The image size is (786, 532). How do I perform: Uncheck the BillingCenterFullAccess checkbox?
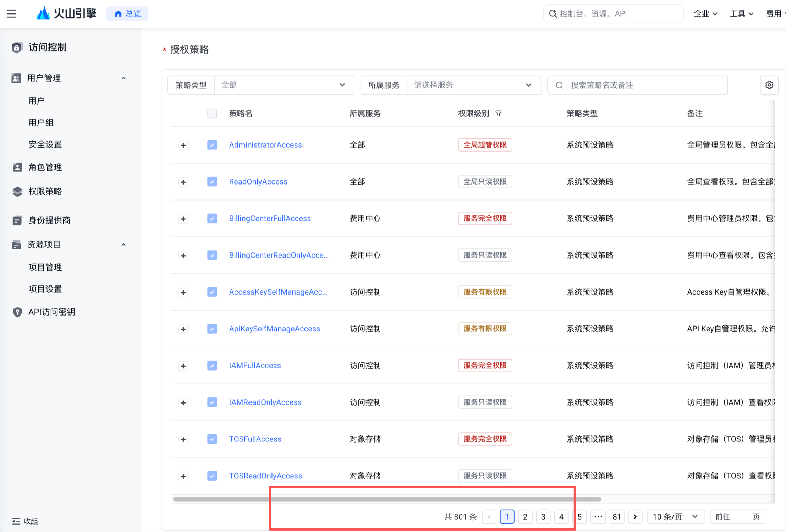pyautogui.click(x=212, y=218)
